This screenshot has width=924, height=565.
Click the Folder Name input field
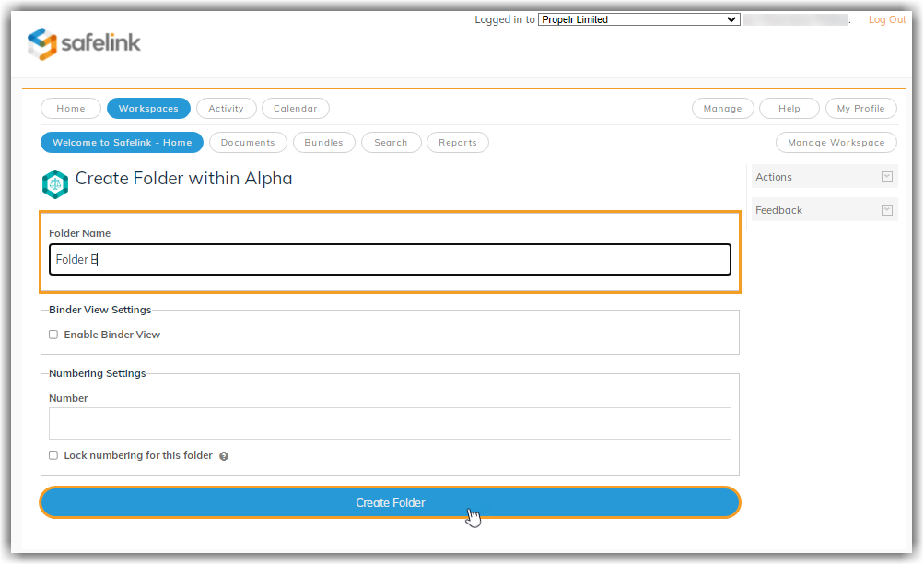(x=390, y=259)
